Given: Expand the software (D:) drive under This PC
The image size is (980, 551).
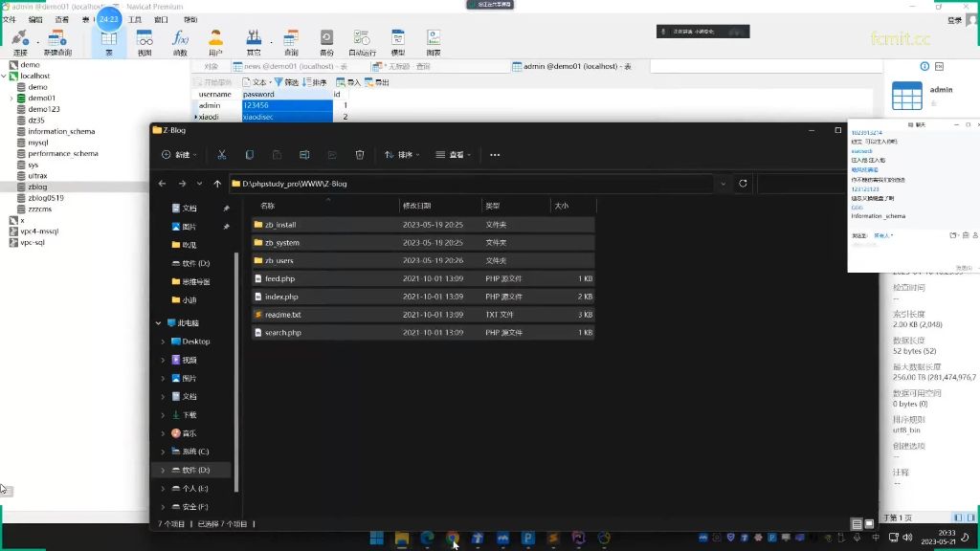Looking at the screenshot, I should pyautogui.click(x=163, y=470).
